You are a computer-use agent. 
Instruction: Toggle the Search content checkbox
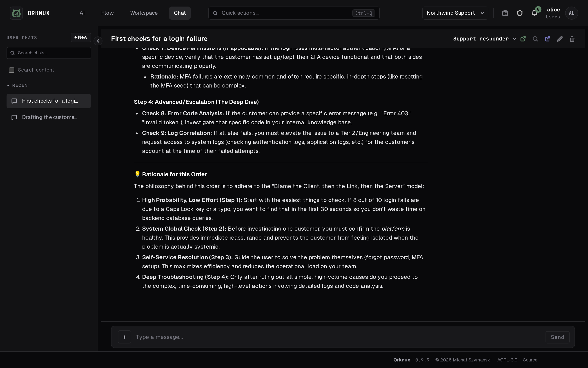(12, 70)
